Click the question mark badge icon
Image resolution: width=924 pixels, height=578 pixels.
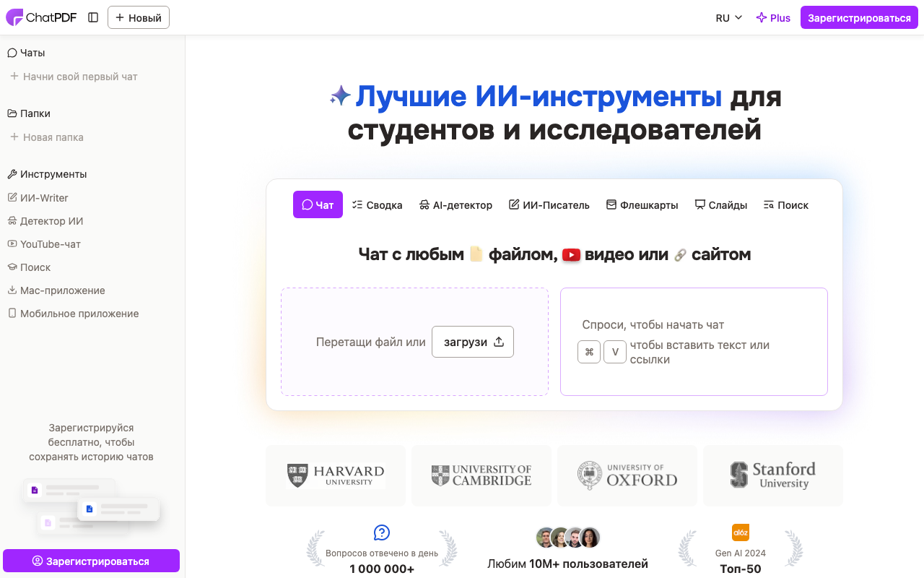click(x=382, y=532)
